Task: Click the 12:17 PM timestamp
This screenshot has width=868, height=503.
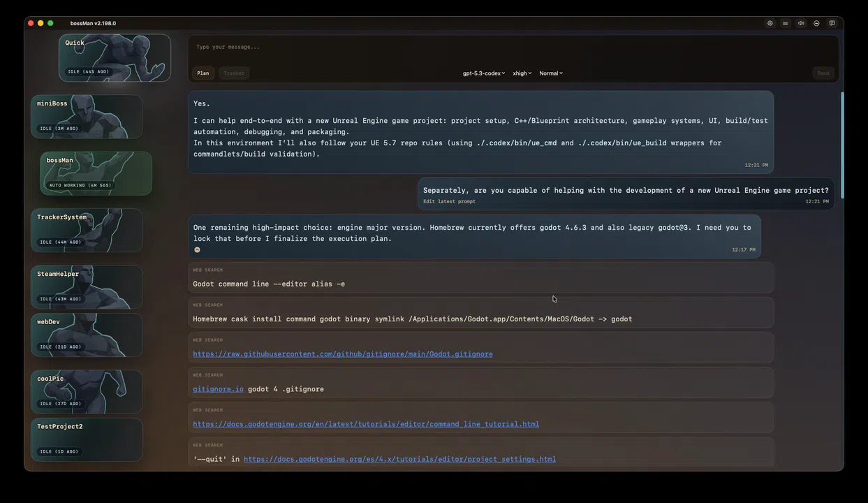Action: (744, 249)
